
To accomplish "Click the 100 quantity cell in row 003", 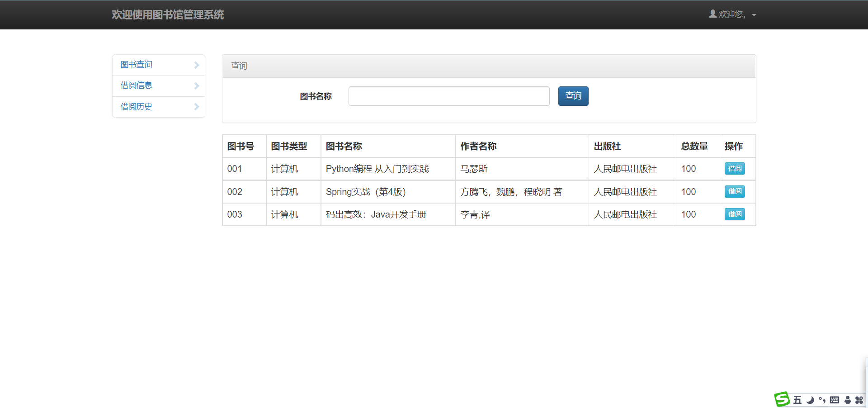I will tap(698, 214).
